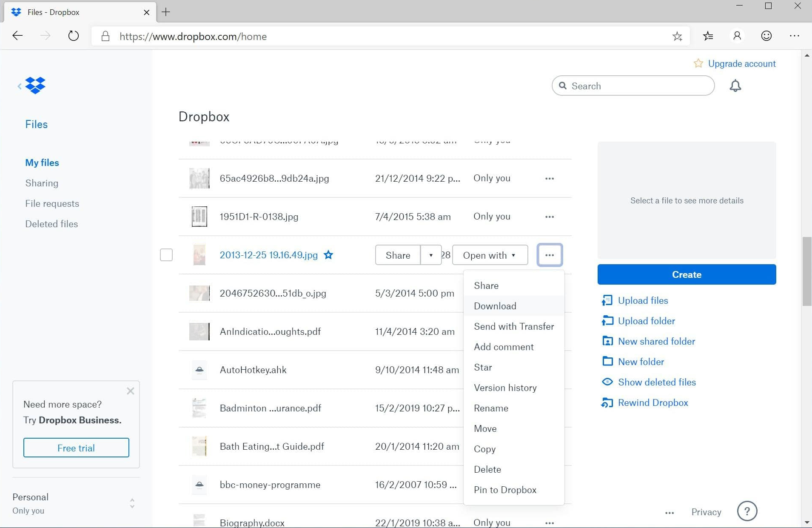This screenshot has height=528, width=812.
Task: Click Upload files icon
Action: pyautogui.click(x=607, y=300)
